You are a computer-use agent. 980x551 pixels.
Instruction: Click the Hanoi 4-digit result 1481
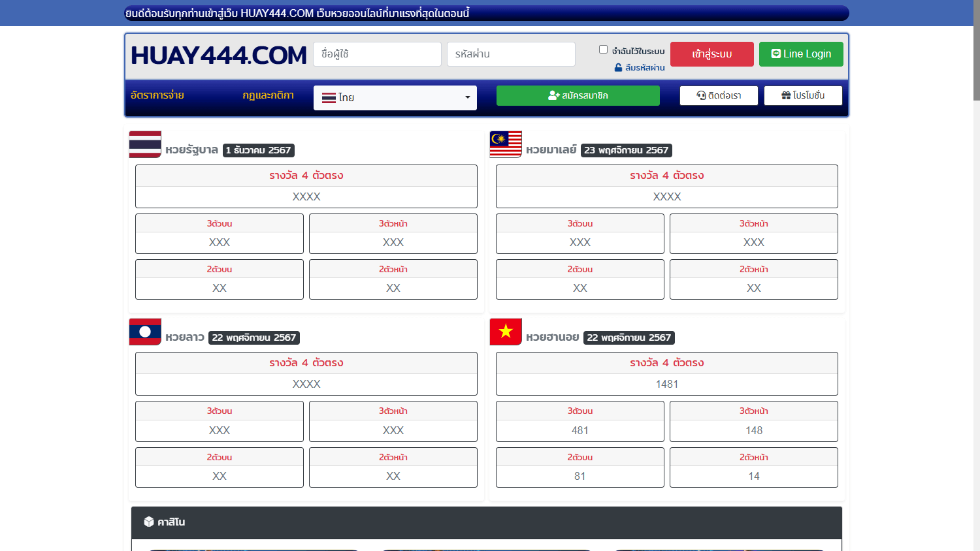[x=667, y=385]
